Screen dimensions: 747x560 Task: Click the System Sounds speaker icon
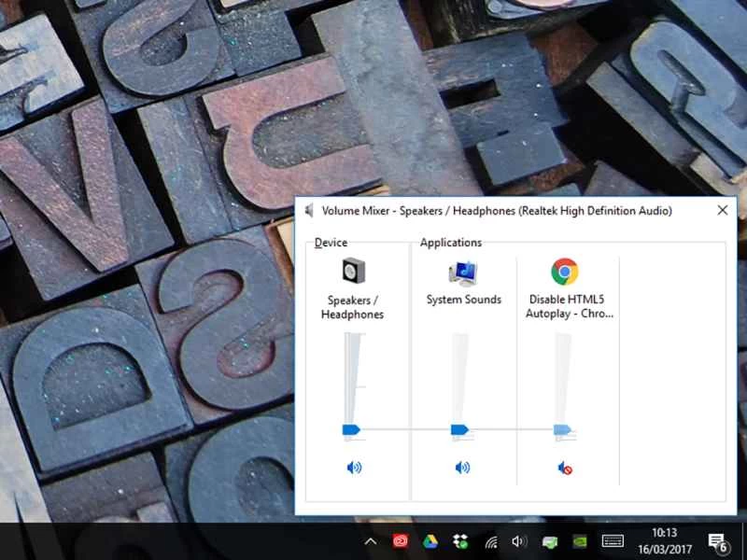462,272
